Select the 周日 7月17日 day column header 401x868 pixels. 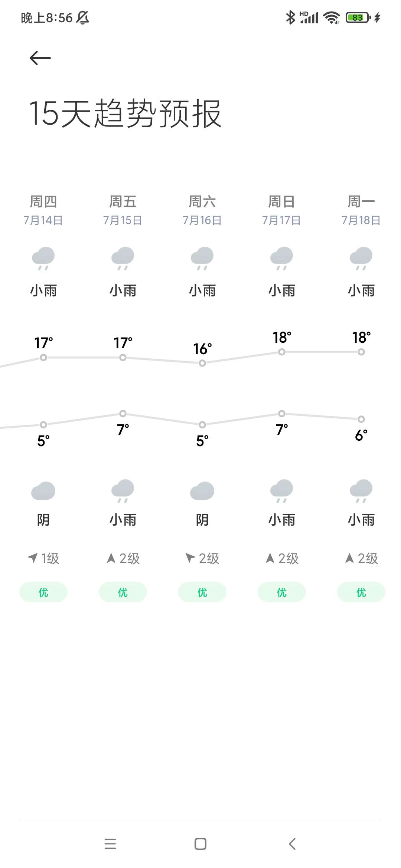click(282, 210)
